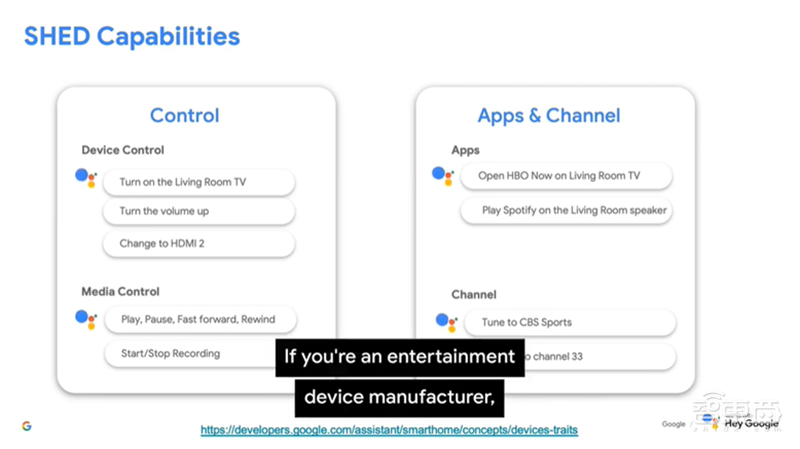
Task: Click the Assistant icon next to Media Control commands
Action: click(86, 319)
